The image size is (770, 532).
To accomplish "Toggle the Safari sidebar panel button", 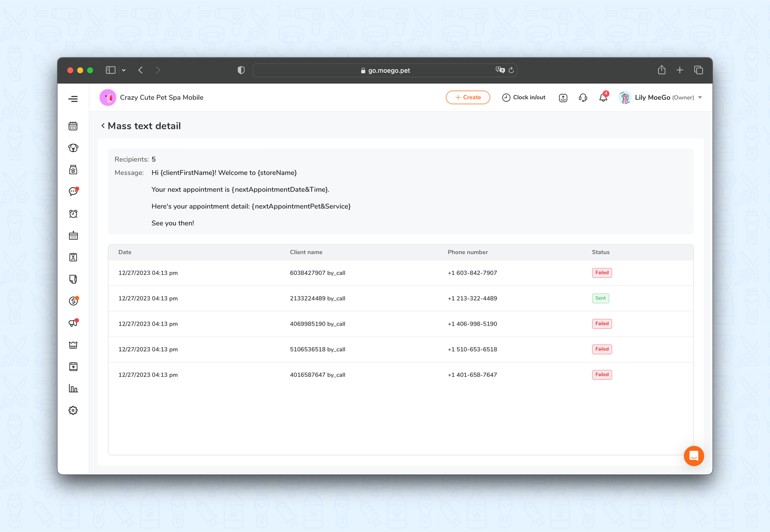I will tap(110, 70).
